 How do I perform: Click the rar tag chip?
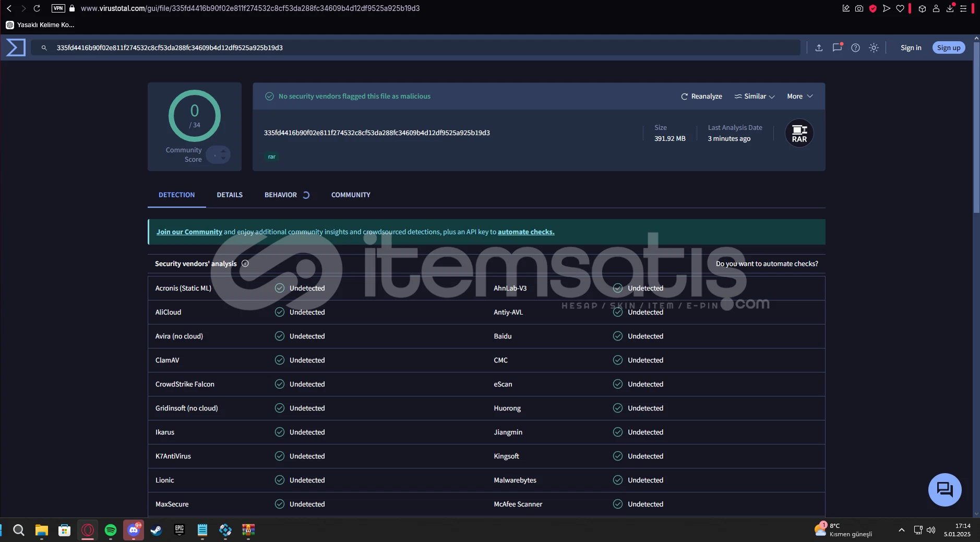[271, 156]
